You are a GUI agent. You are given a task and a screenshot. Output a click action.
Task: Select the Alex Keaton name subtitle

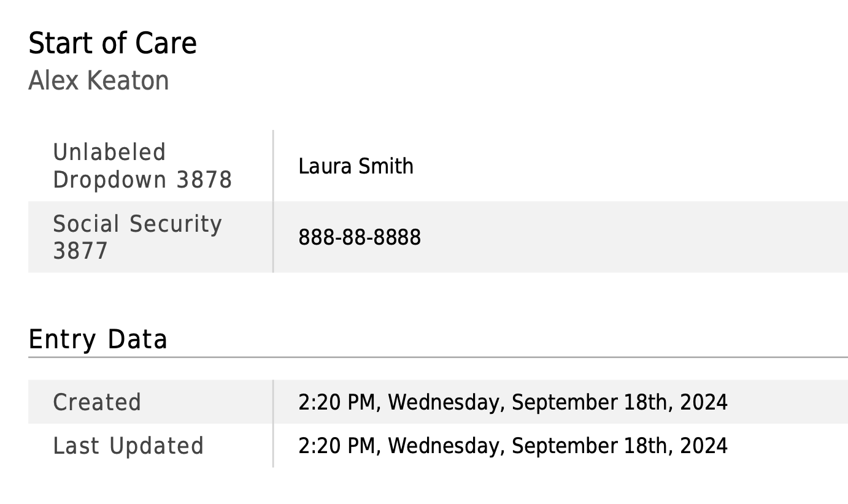pos(99,80)
